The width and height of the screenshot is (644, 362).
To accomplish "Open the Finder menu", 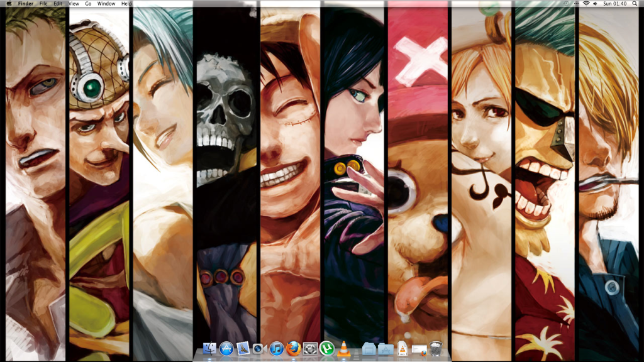I will coord(25,4).
